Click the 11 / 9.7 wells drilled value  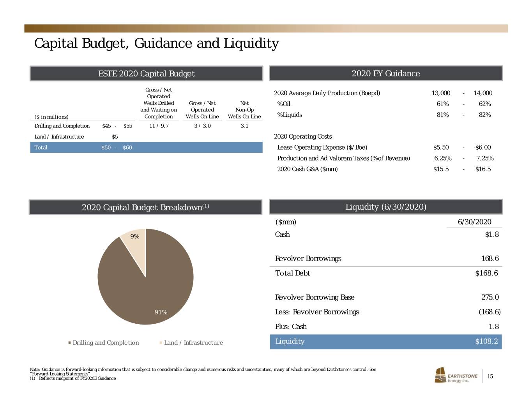[x=159, y=126]
